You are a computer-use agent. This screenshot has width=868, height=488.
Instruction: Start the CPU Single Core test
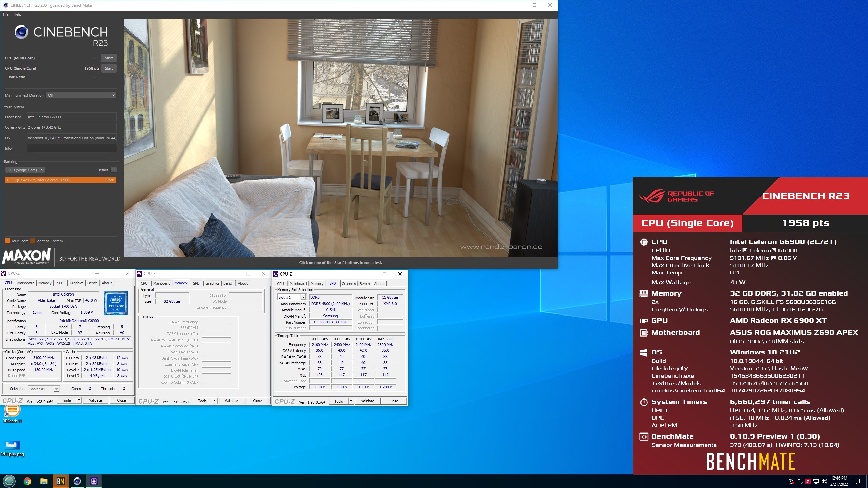109,68
